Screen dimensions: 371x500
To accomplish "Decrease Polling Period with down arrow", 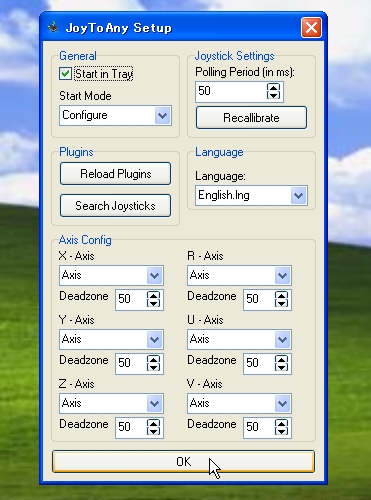I will tap(273, 96).
